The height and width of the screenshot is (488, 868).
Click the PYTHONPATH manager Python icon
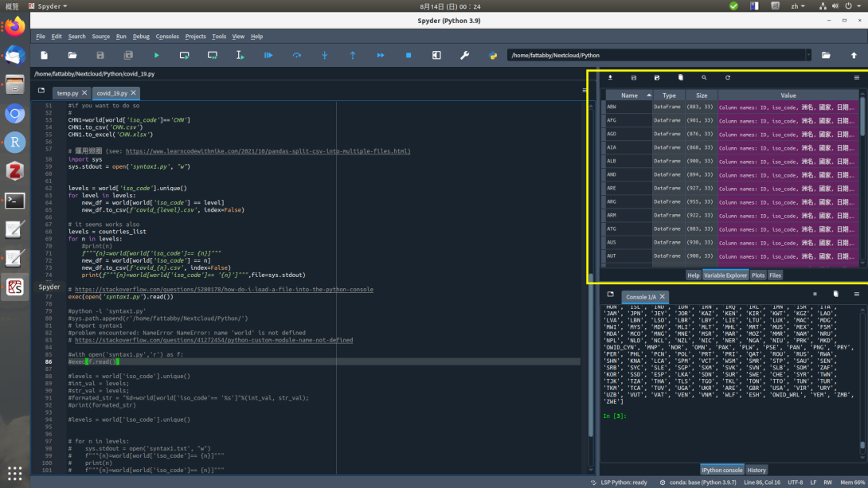click(493, 55)
